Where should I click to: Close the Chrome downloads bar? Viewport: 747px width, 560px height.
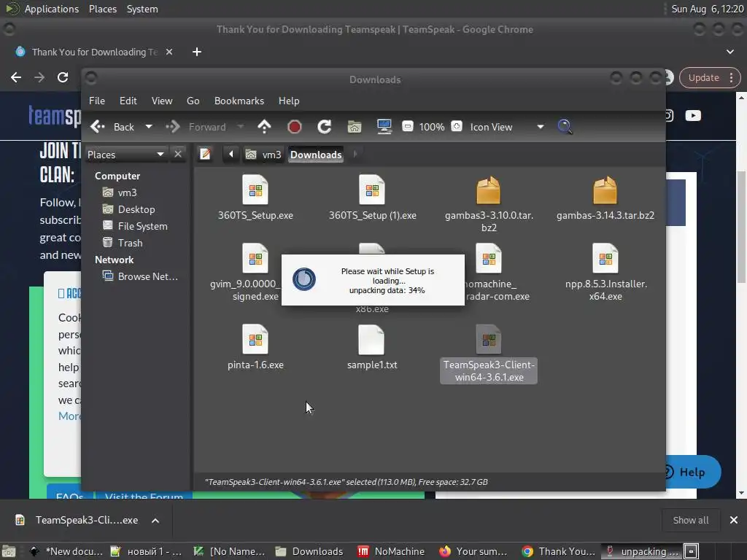[x=734, y=520]
